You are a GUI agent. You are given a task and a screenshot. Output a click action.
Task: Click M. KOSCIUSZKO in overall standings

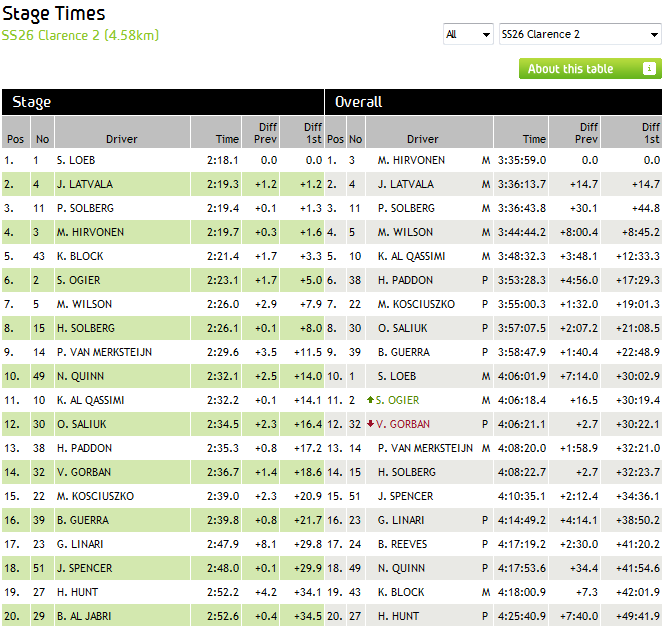tap(416, 304)
